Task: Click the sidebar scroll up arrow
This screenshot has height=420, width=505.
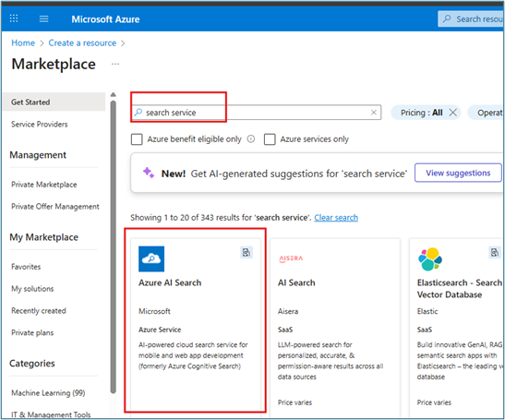Action: pos(113,95)
